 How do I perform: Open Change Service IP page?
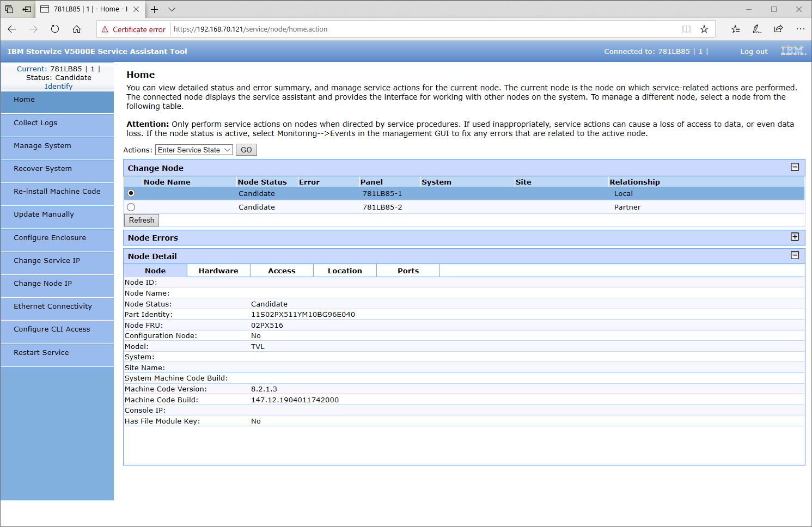(57, 263)
